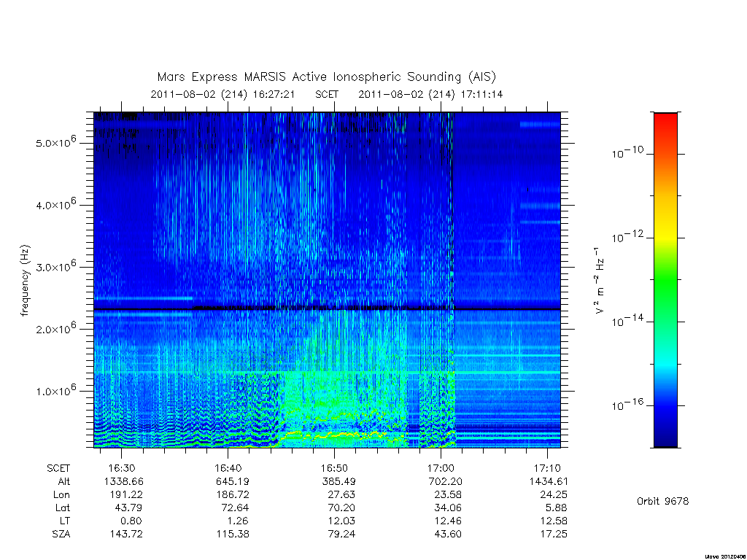Select longitude value 27.63

point(341,495)
